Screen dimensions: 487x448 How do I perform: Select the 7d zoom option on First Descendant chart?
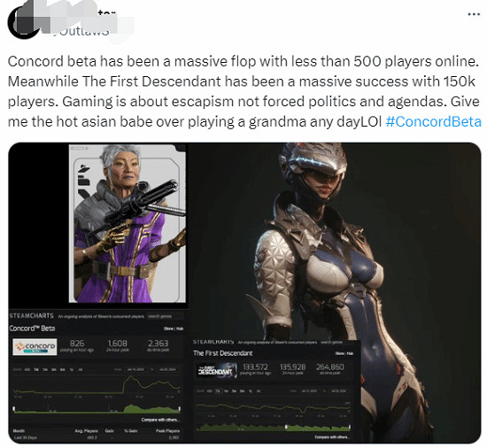(x=218, y=391)
